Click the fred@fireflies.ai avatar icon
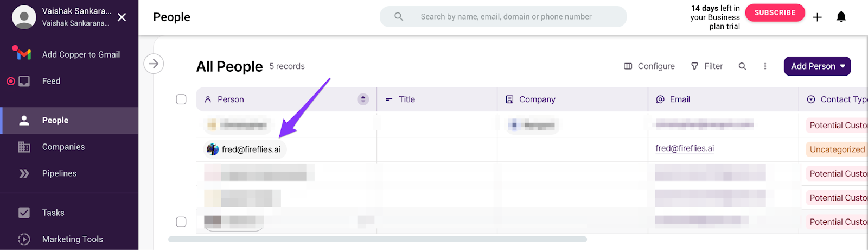This screenshot has height=250, width=868. pyautogui.click(x=213, y=149)
